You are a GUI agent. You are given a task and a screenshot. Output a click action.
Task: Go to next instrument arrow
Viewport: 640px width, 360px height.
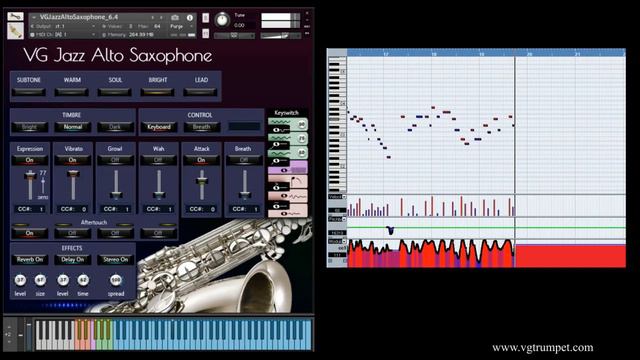pos(161,18)
